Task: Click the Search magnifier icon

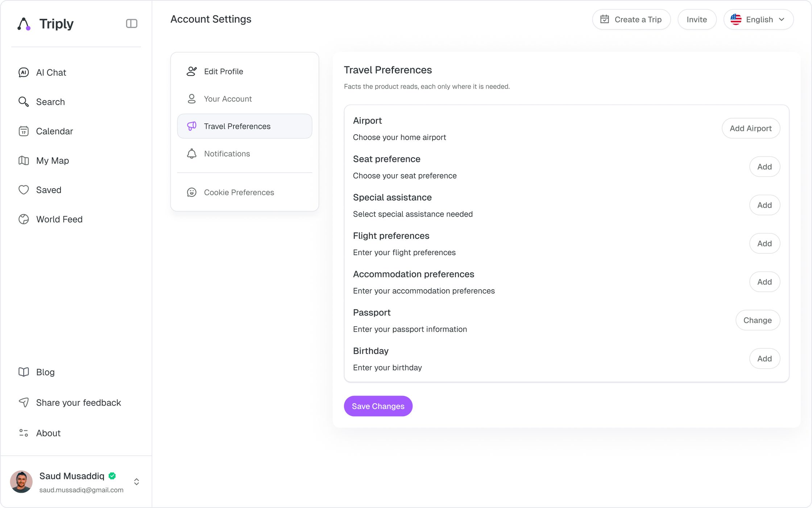Action: point(24,102)
